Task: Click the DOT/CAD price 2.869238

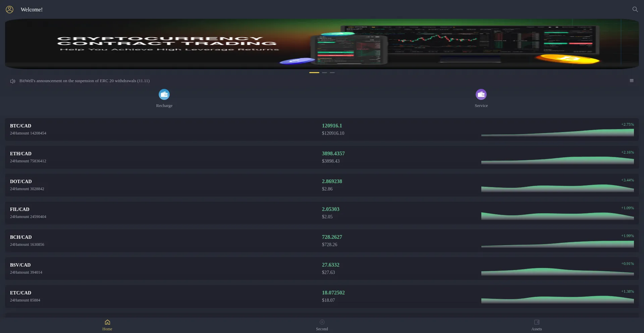Action: pos(332,181)
